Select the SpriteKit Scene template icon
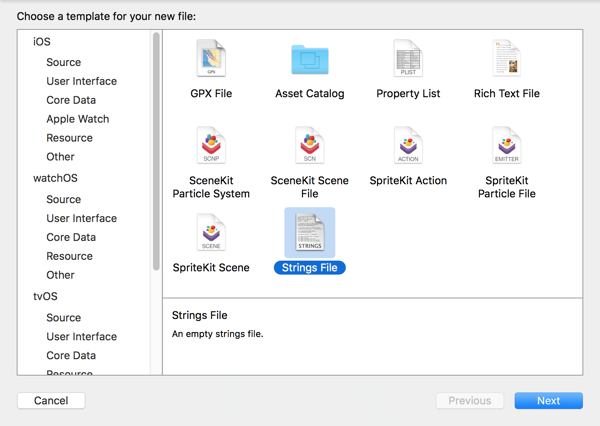 coord(211,233)
